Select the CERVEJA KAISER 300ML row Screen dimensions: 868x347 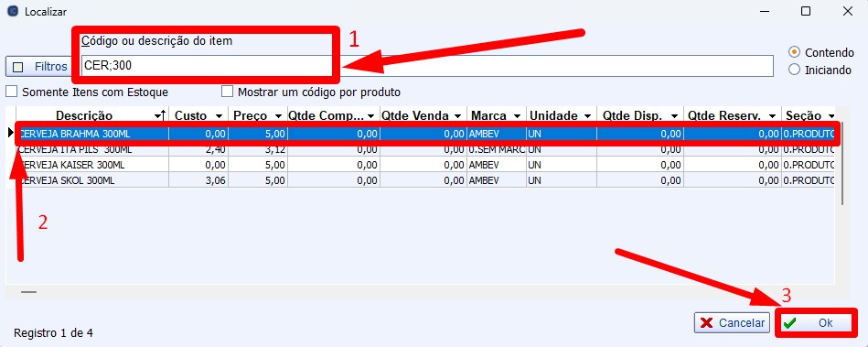[x=425, y=165]
